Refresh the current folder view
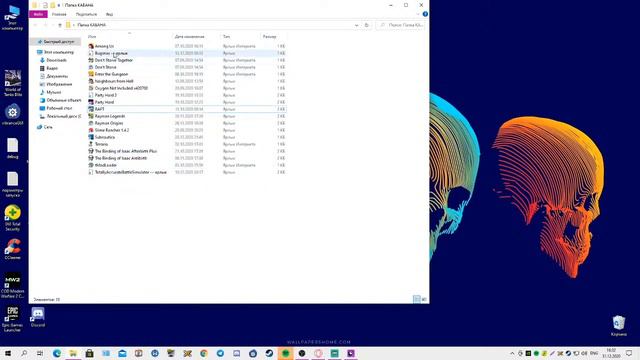 point(367,25)
